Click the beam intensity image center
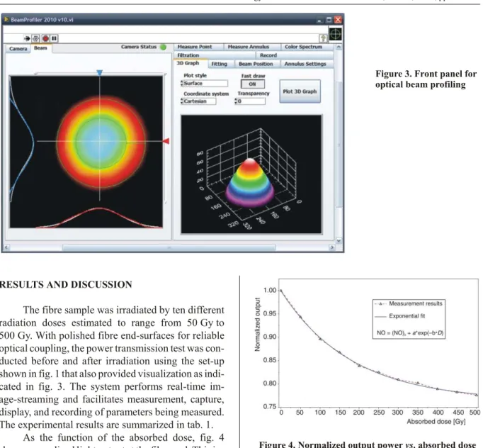The width and height of the screenshot is (483, 448). point(100,142)
